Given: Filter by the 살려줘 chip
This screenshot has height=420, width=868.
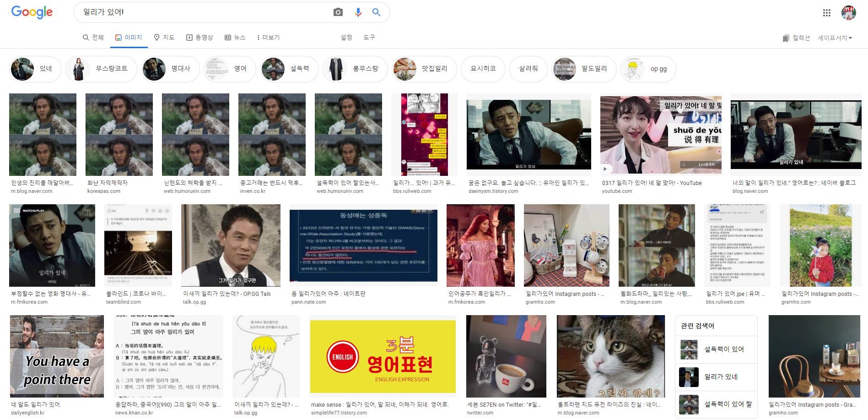Looking at the screenshot, I should pos(528,69).
